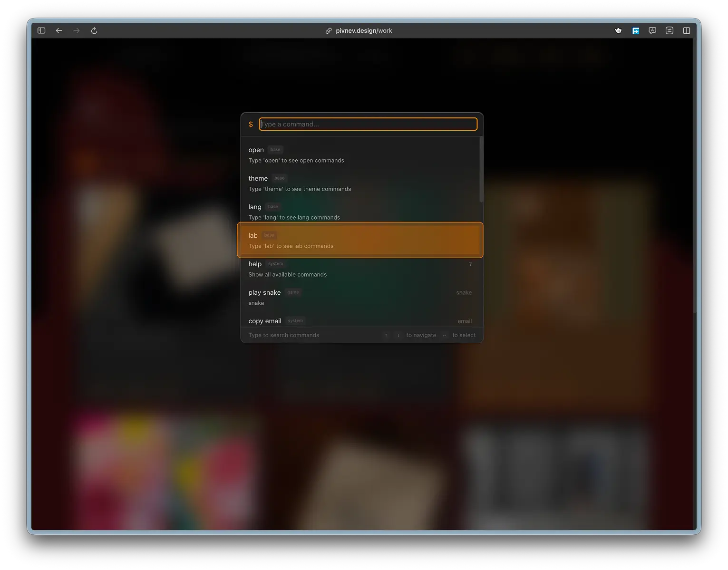Click the link icon beside the URL
The image size is (728, 570).
click(329, 30)
